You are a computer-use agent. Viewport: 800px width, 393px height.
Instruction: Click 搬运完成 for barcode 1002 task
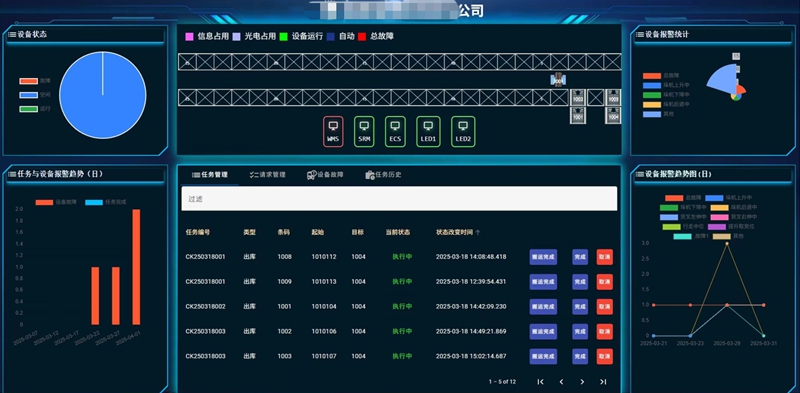coord(543,332)
